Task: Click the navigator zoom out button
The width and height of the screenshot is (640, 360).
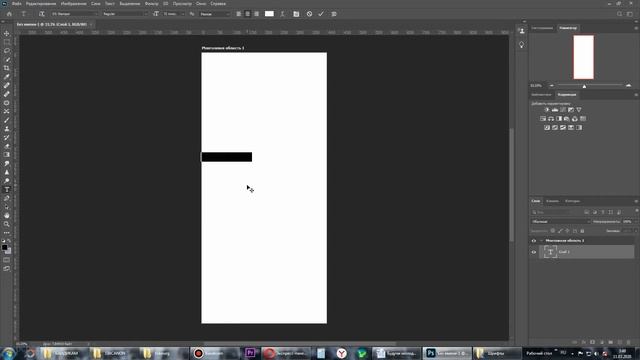Action: tap(552, 86)
